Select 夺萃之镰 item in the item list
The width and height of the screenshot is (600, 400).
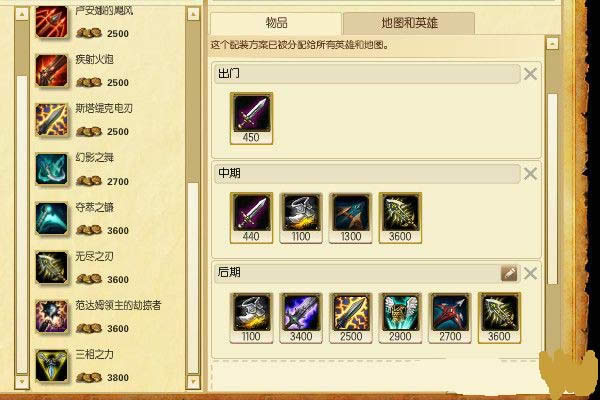point(51,218)
